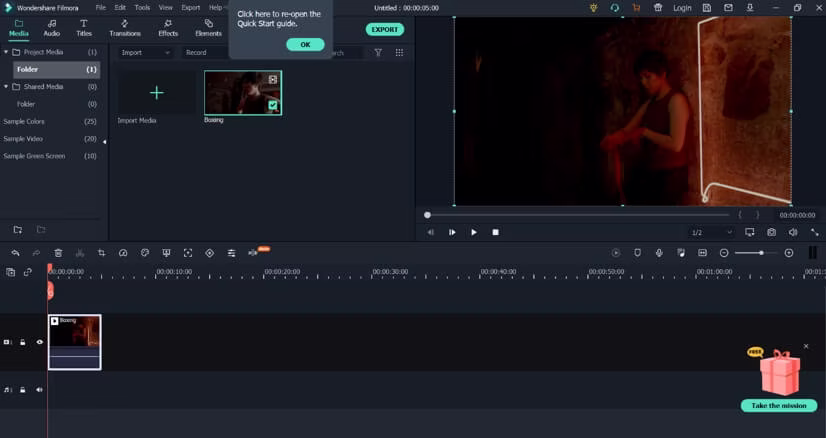The image size is (826, 438).
Task: Zoom in the timeline with plus icon
Action: (789, 253)
